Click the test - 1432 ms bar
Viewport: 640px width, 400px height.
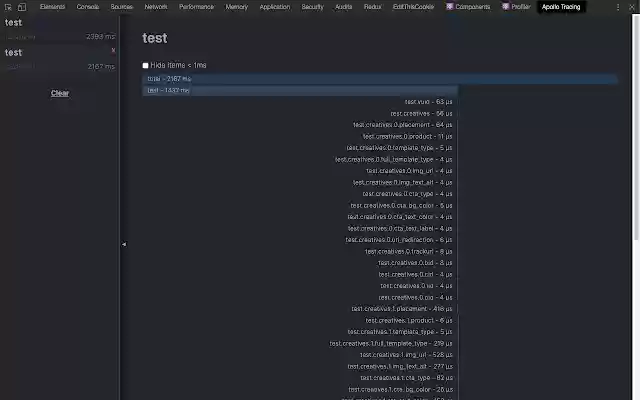pyautogui.click(x=300, y=90)
